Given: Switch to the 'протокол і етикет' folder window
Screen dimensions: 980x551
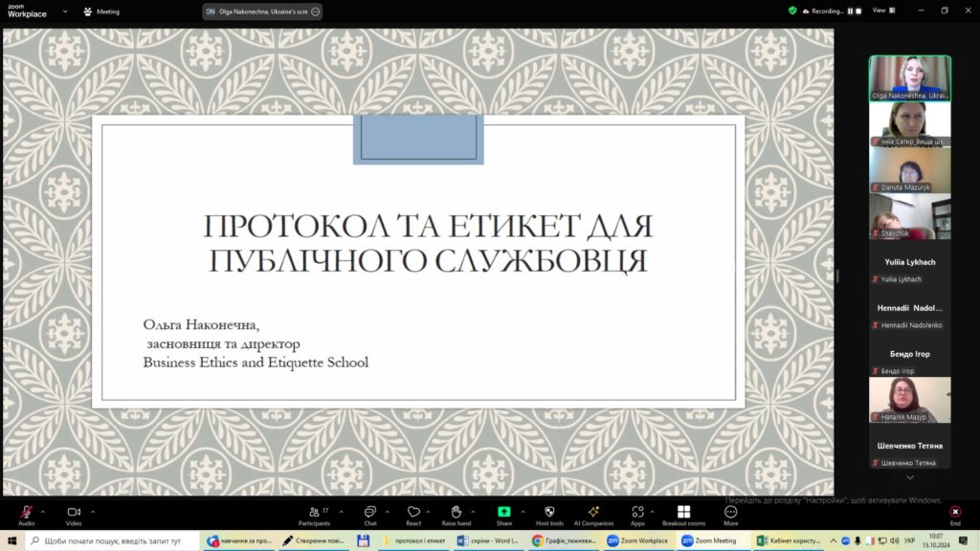Looking at the screenshot, I should point(413,540).
